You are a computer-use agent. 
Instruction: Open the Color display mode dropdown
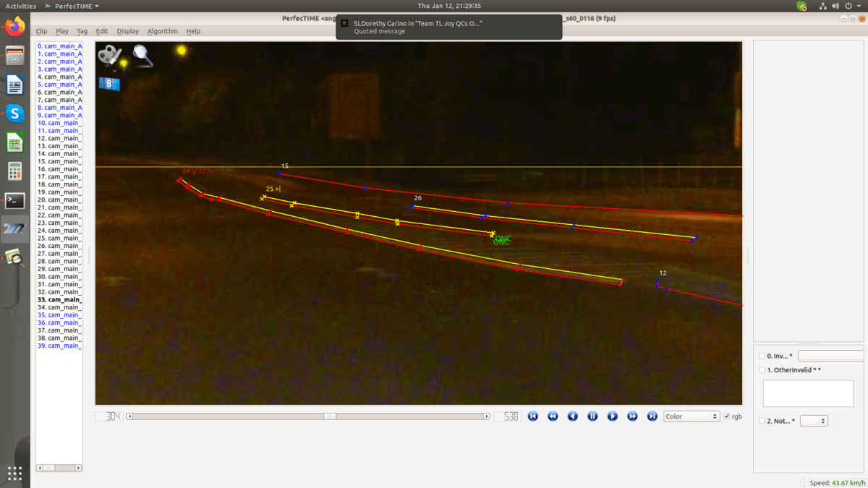pos(692,416)
